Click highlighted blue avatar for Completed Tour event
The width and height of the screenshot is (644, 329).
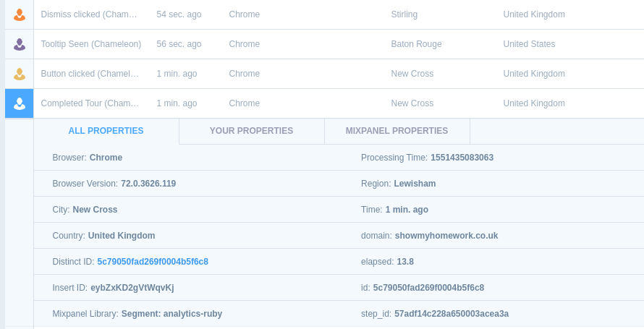[20, 103]
